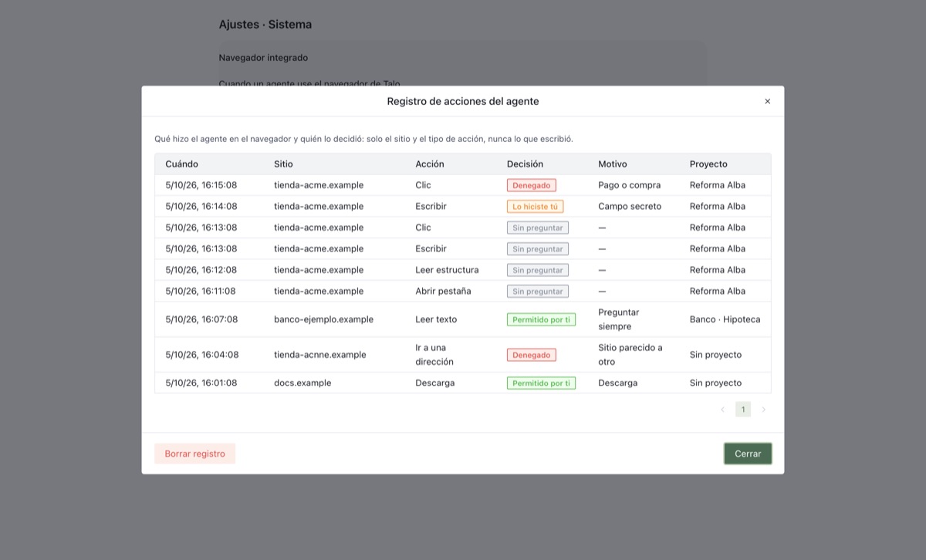Image resolution: width=926 pixels, height=560 pixels.
Task: Click the timestamp 5/10/26, 16:04:08
Action: tap(202, 355)
